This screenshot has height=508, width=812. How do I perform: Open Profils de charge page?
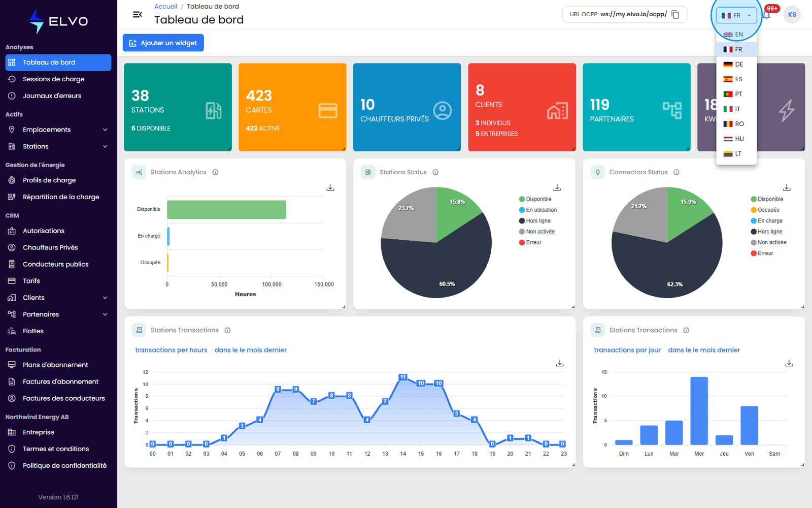click(58, 180)
